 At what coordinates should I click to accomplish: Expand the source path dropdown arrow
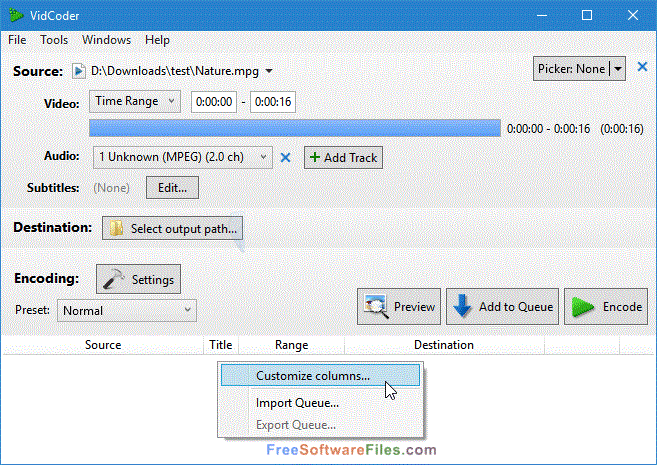(x=269, y=71)
